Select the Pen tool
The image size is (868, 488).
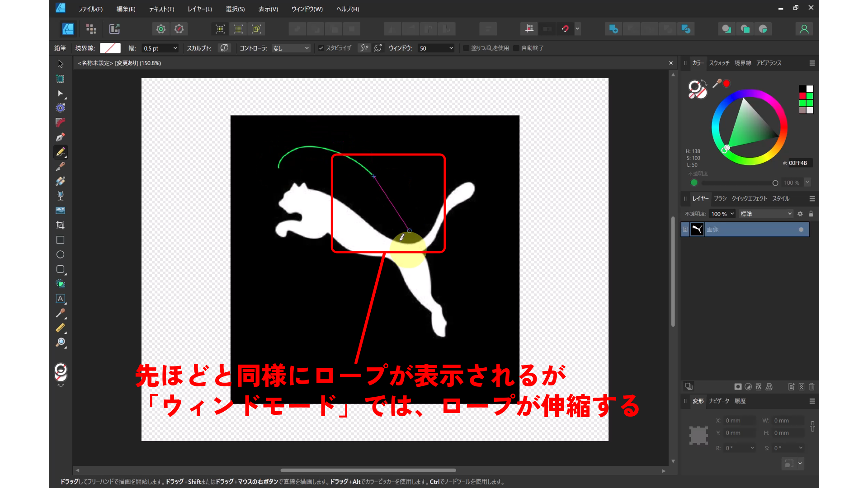pos(60,137)
